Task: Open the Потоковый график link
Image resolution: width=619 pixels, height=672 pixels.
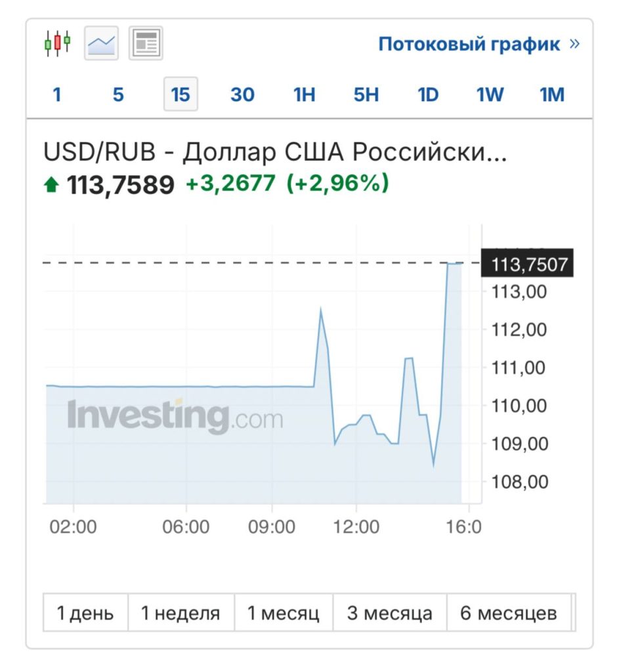Action: coord(469,44)
